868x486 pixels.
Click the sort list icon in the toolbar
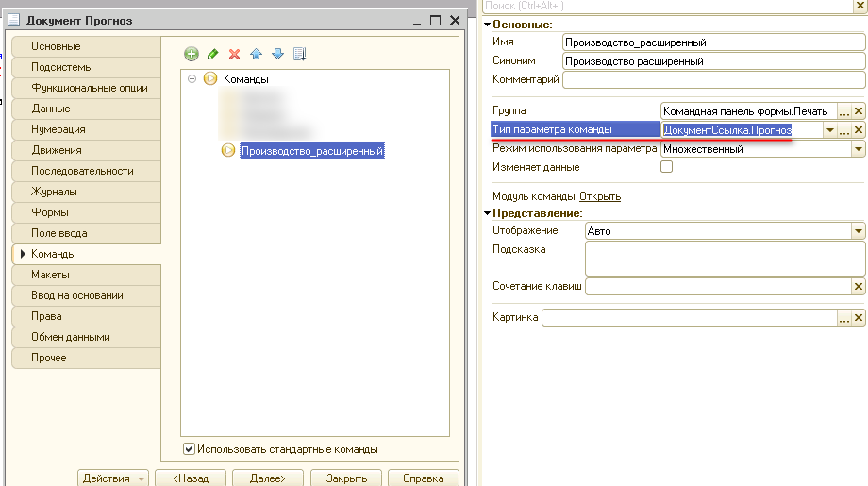[300, 55]
